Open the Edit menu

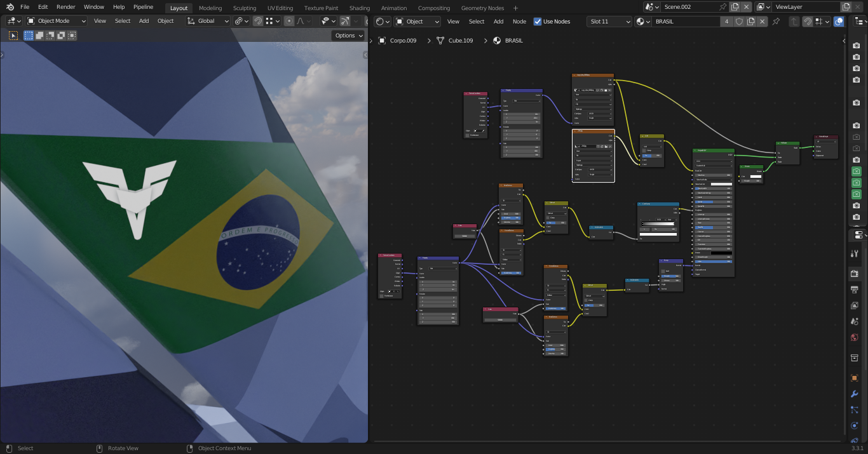pyautogui.click(x=43, y=7)
